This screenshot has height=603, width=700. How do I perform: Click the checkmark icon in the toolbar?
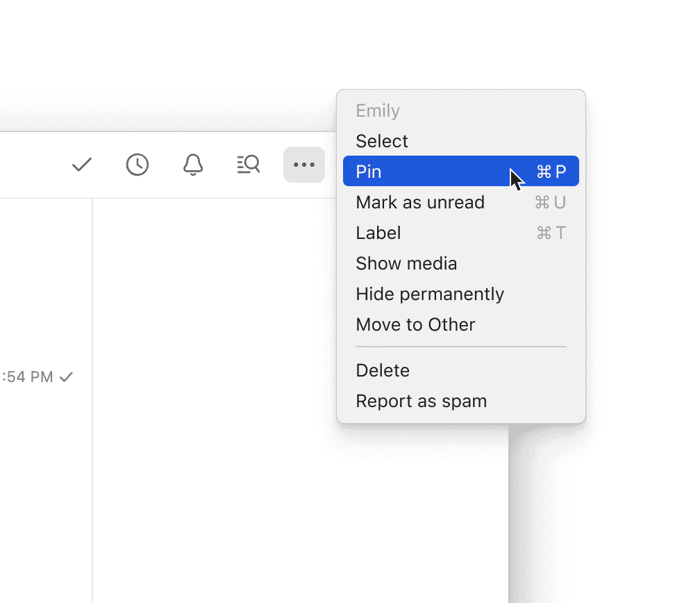tap(82, 165)
